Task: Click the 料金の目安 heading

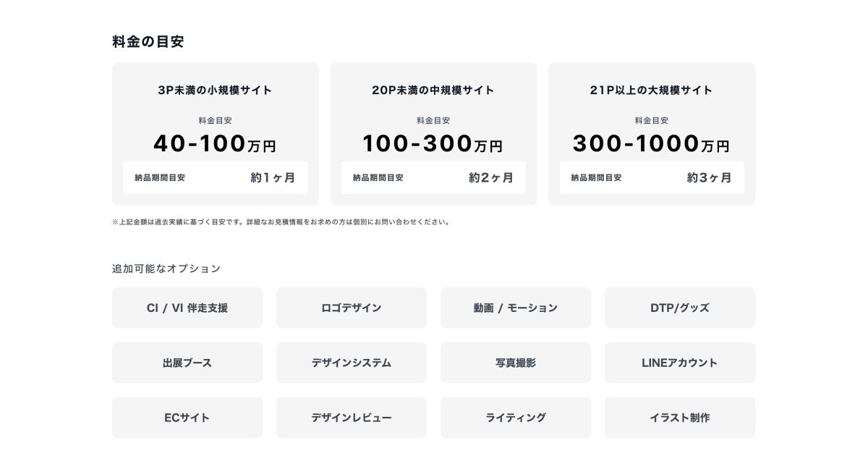Action: [148, 41]
